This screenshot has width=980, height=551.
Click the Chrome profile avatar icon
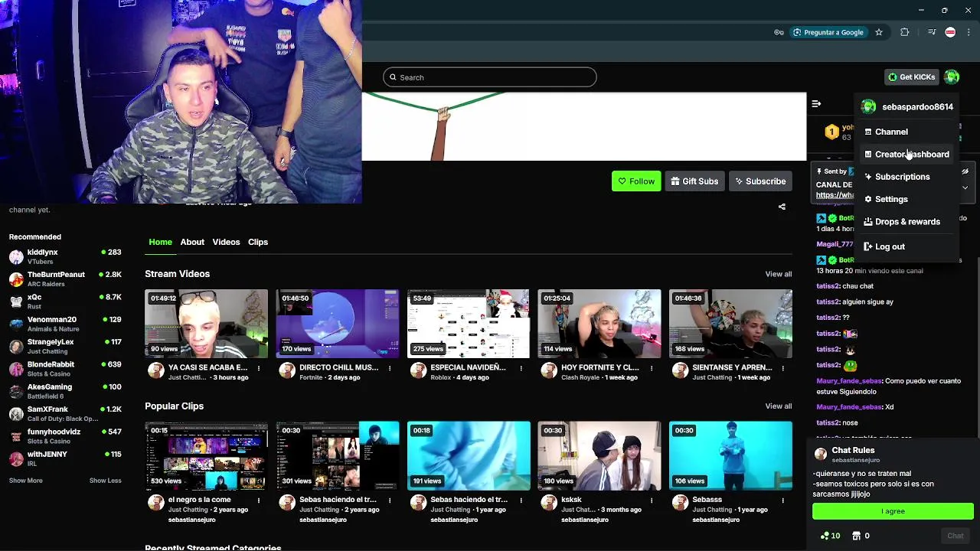click(950, 32)
